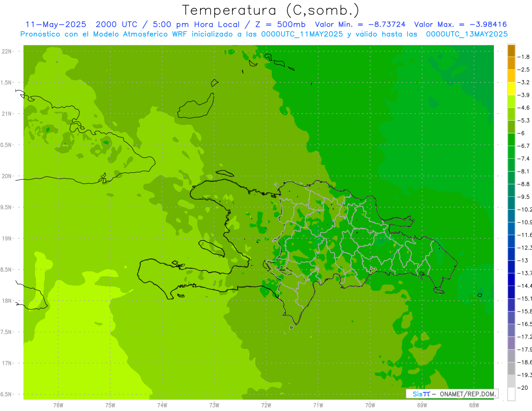The width and height of the screenshot is (532, 411).
Task: Select the lime swatch between -3.9 and -4.6
Action: point(511,102)
